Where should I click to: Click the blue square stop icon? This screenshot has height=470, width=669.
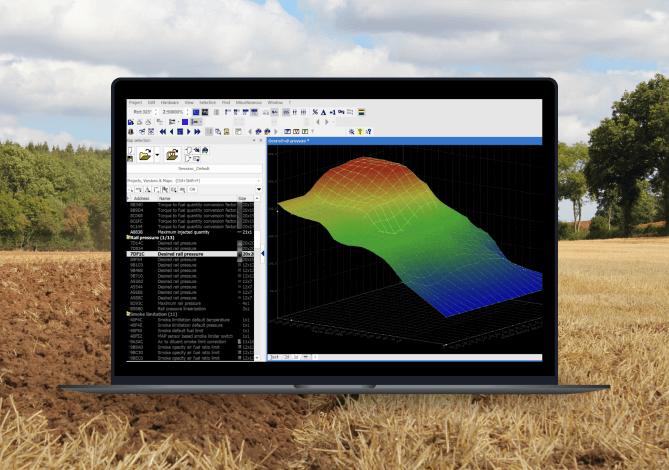coord(183,122)
